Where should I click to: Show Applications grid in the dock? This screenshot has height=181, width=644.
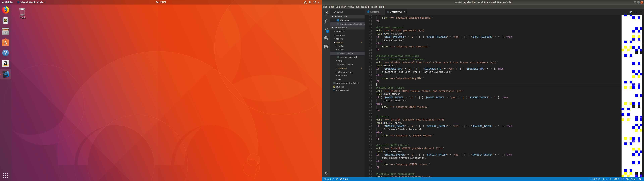coord(6,175)
